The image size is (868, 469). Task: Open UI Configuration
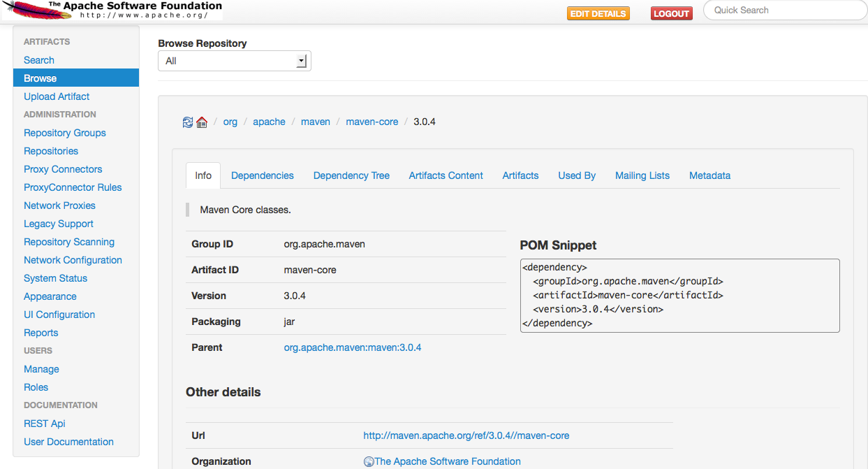coord(59,315)
